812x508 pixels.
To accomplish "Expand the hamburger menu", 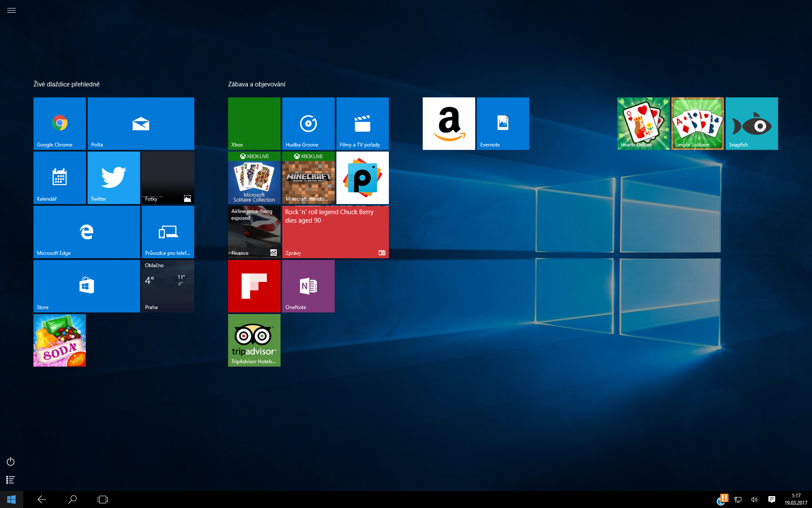I will pos(11,11).
